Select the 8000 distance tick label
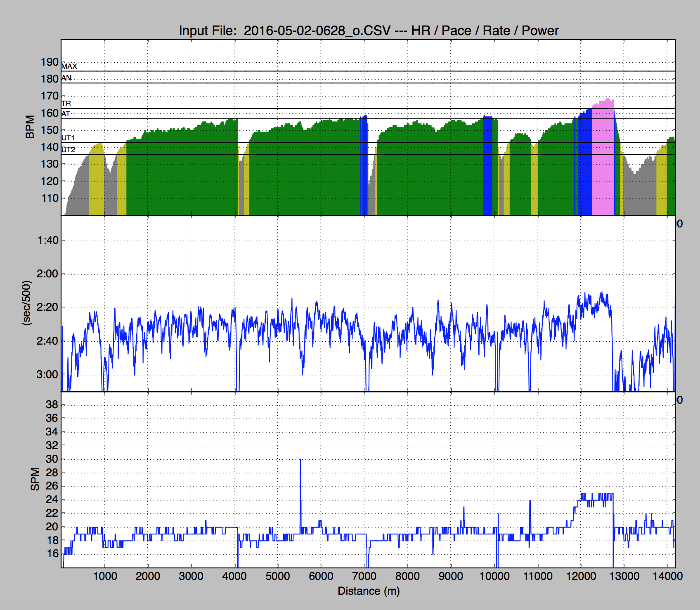 pos(407,576)
